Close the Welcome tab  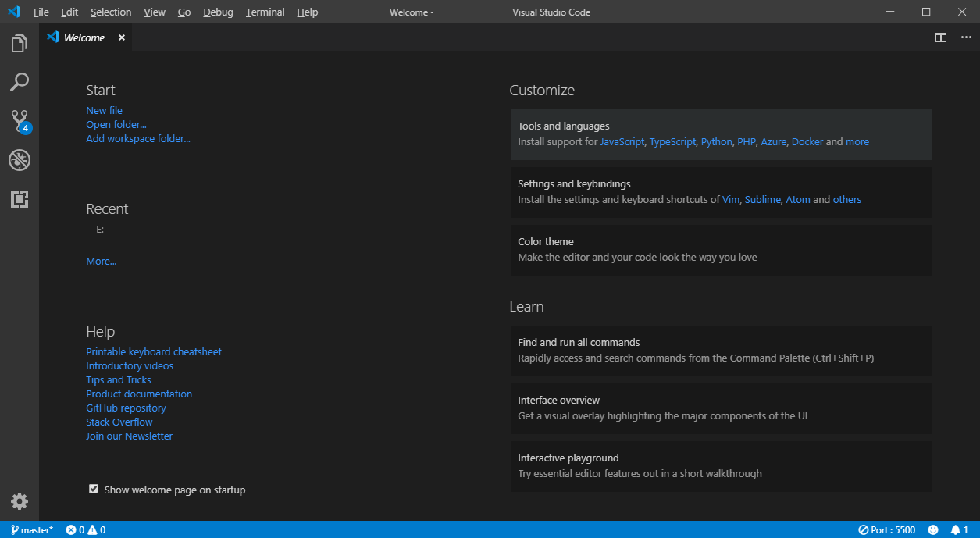tap(122, 37)
